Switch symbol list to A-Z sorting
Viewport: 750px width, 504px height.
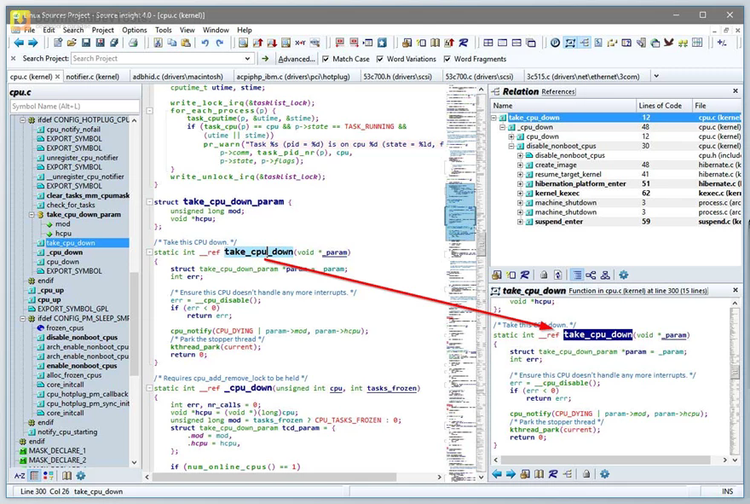click(x=20, y=476)
